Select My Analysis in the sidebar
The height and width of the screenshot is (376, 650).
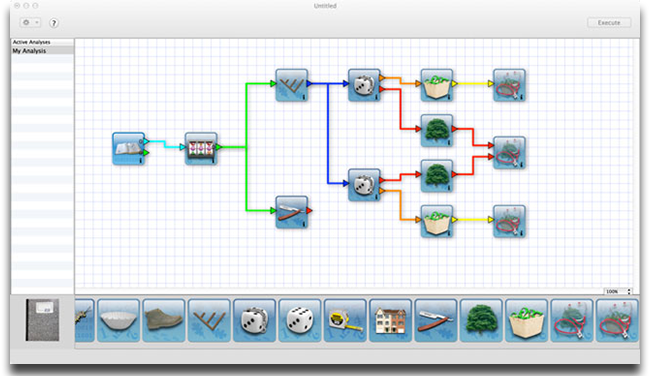tap(42, 51)
